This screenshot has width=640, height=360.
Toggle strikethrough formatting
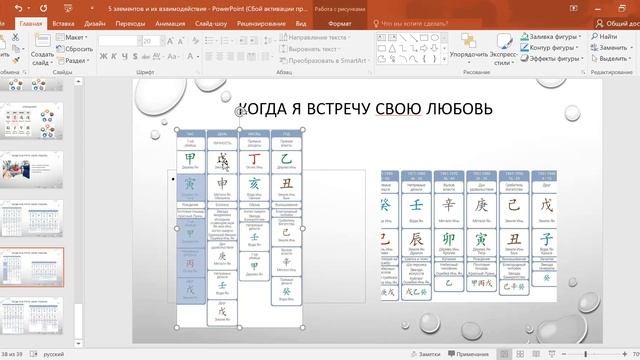[146, 56]
